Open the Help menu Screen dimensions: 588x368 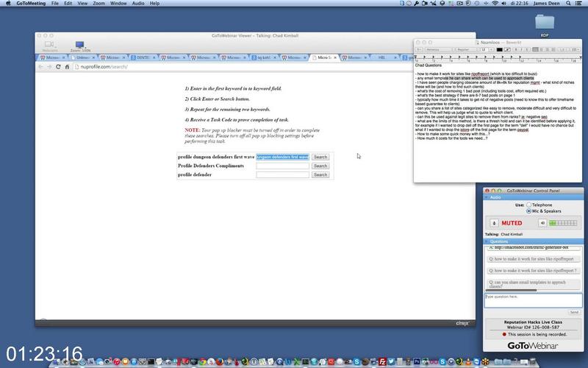(154, 3)
